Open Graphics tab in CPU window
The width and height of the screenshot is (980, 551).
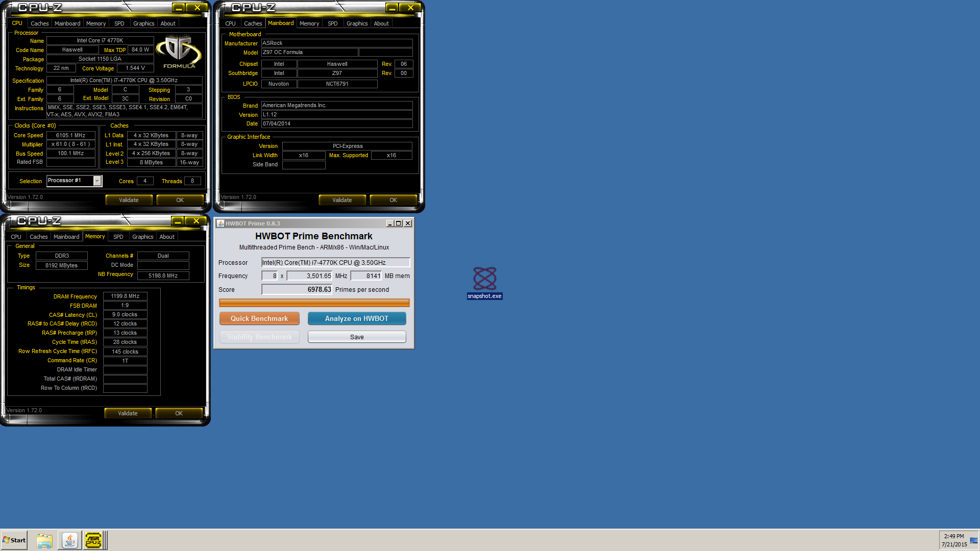tap(143, 23)
